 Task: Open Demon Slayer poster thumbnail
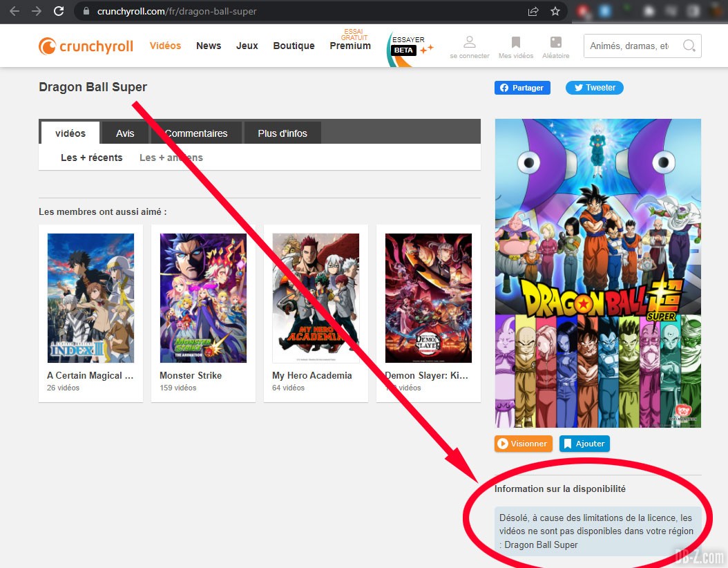click(x=428, y=298)
